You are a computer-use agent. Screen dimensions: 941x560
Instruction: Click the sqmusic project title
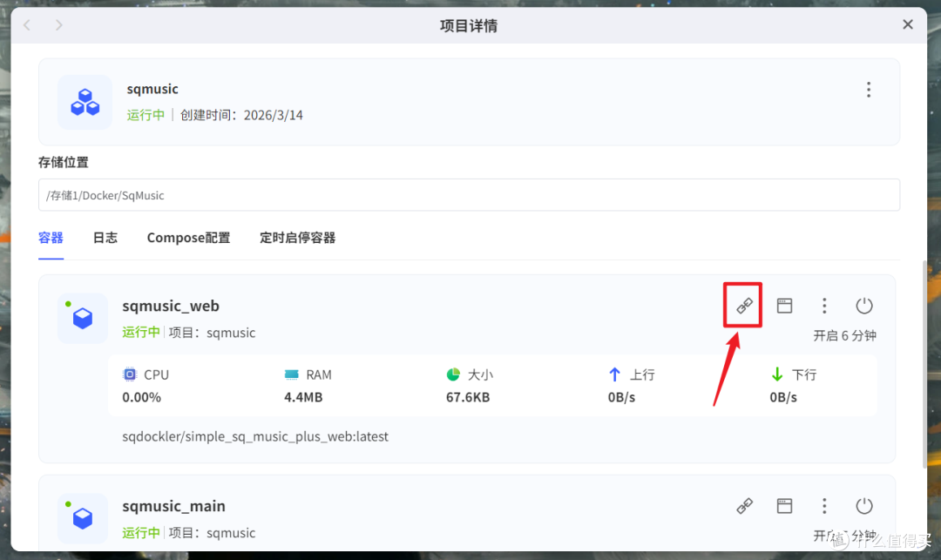(x=152, y=89)
